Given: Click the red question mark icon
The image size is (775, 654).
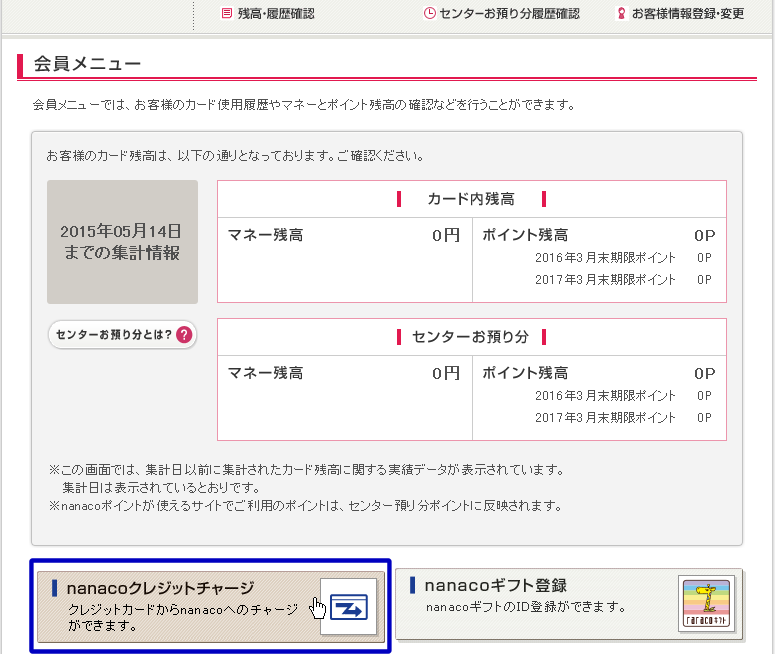Looking at the screenshot, I should tap(184, 335).
